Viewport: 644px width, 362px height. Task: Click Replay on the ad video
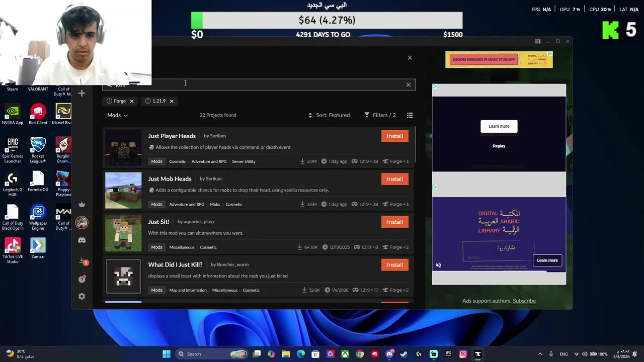coord(499,146)
